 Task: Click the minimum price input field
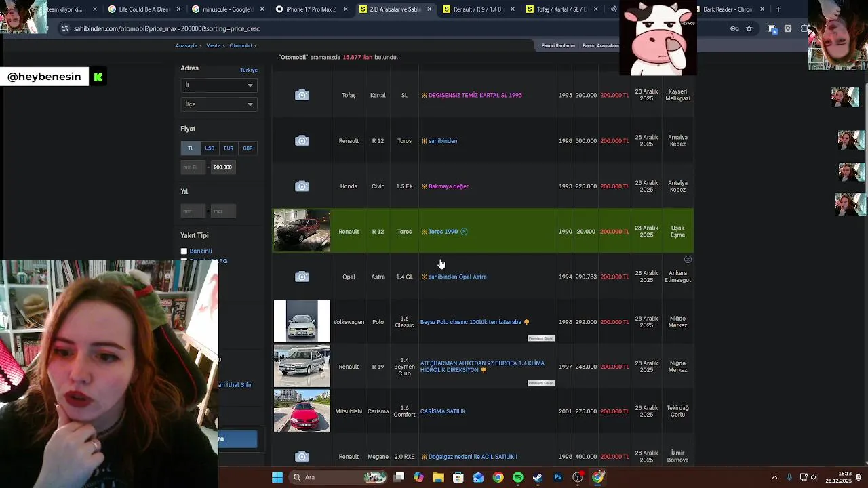[x=193, y=167]
